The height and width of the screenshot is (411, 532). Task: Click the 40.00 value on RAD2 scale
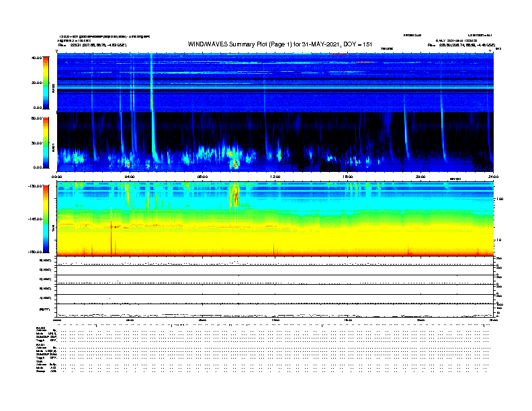pos(36,58)
